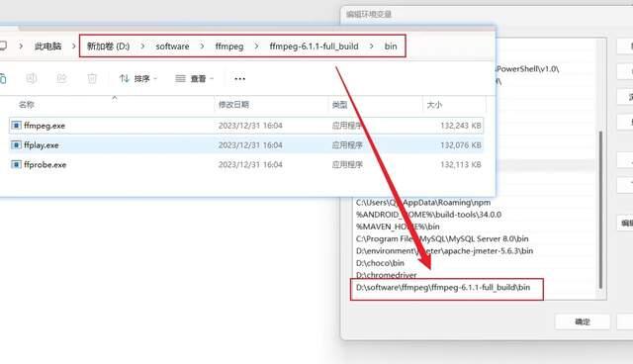This screenshot has height=364, width=633.
Task: Sort files by 修改日期 column header
Action: point(233,105)
